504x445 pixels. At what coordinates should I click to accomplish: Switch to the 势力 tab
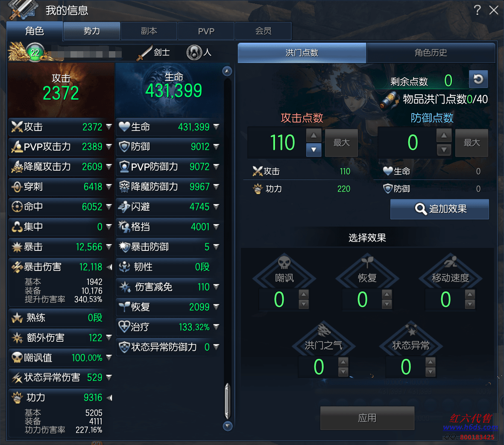tap(92, 31)
